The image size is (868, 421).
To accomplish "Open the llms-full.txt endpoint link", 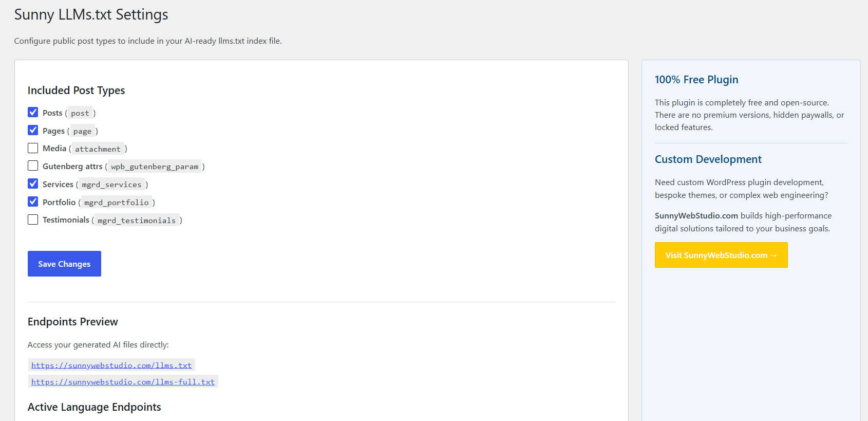I will tap(123, 382).
